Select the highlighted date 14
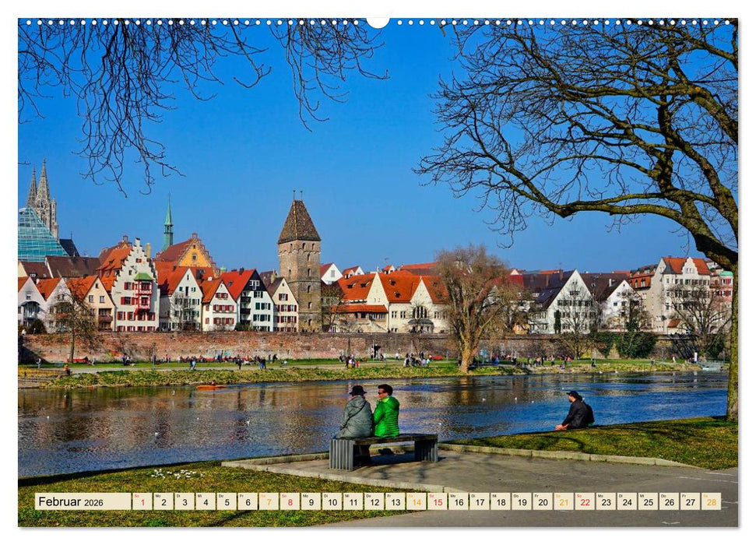The width and height of the screenshot is (756, 545). tap(418, 503)
